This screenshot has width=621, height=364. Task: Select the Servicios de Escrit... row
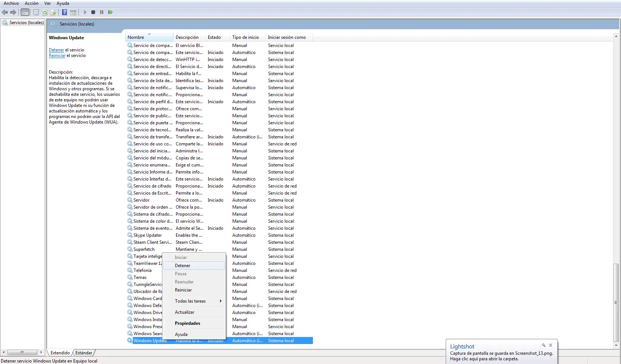[x=220, y=193]
